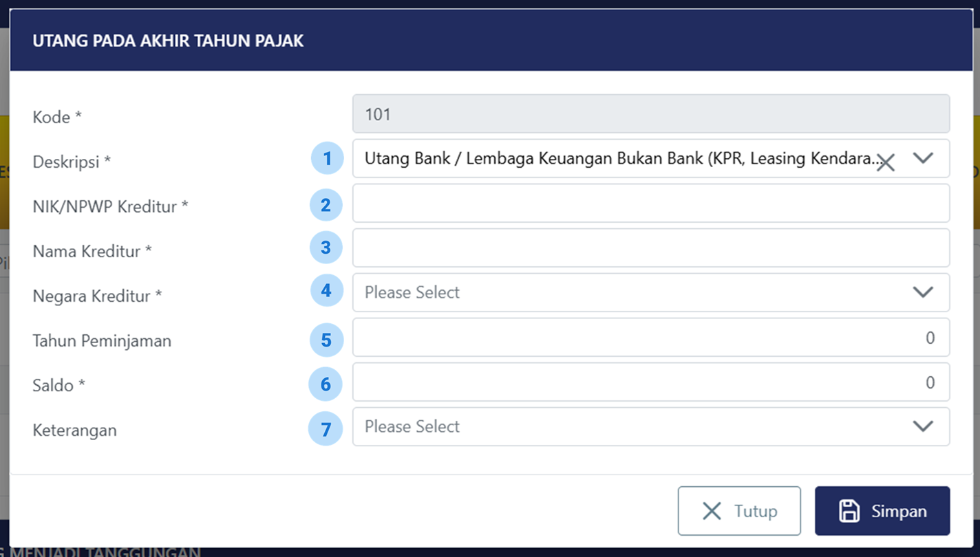This screenshot has width=980, height=557.
Task: Click the numbered badge 7 marker
Action: coord(326,430)
